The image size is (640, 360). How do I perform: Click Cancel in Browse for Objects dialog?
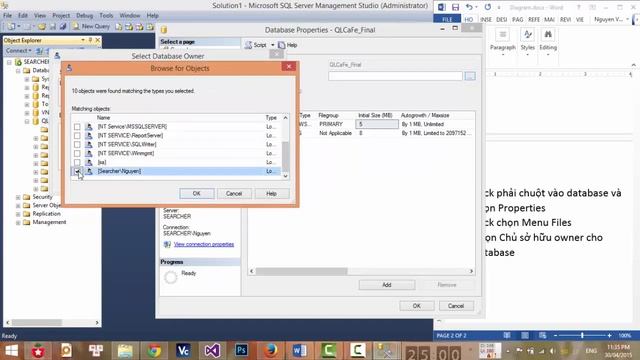tap(234, 193)
